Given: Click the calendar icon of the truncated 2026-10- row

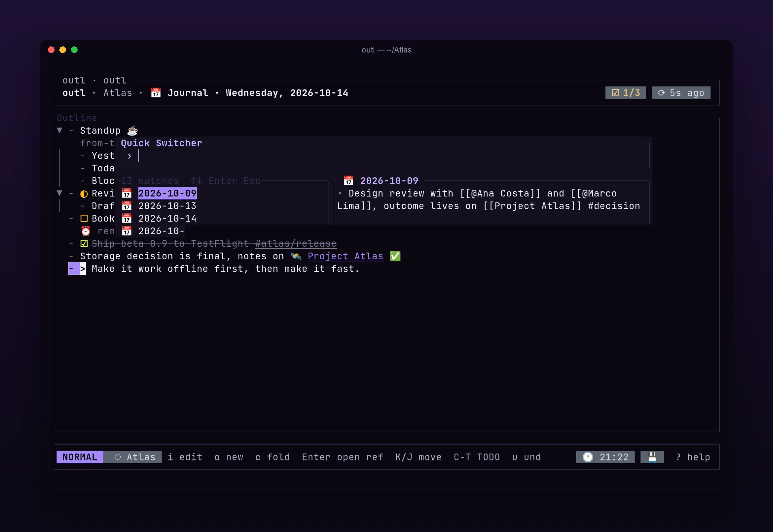Looking at the screenshot, I should pyautogui.click(x=126, y=231).
